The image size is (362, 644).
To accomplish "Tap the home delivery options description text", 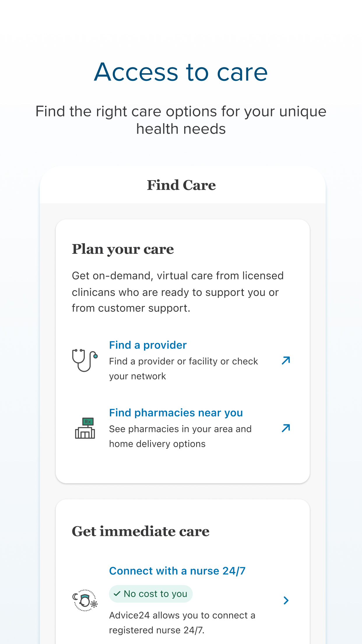I will pyautogui.click(x=180, y=436).
